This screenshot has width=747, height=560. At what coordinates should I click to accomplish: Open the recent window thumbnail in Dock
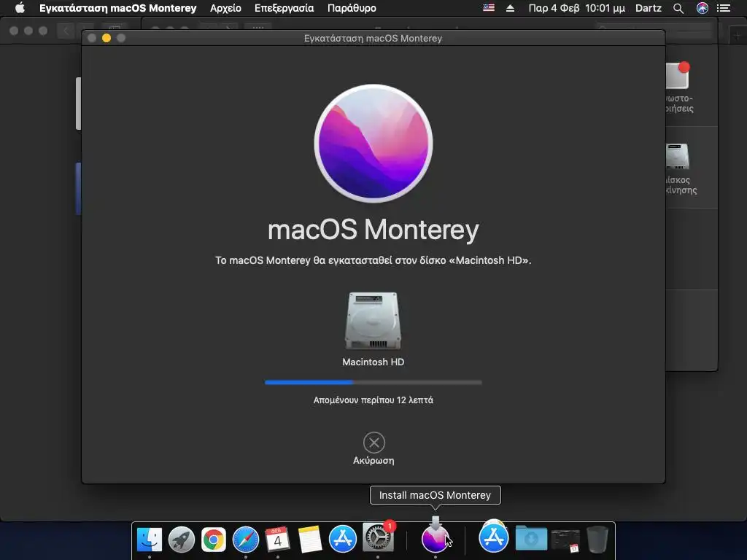[565, 541]
